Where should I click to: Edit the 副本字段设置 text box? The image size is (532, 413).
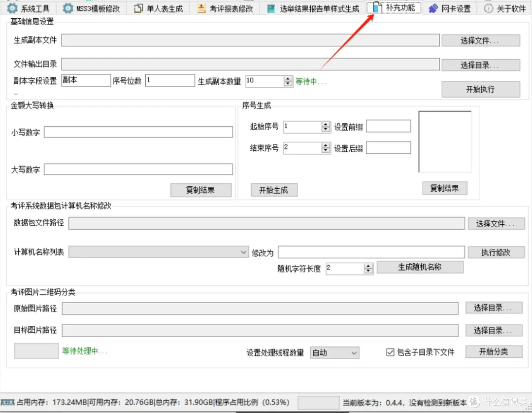click(86, 80)
